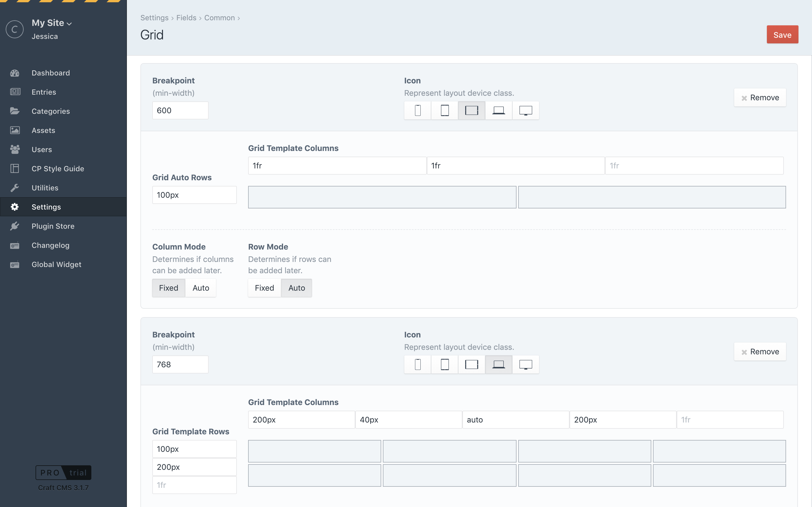Navigate to the Common breadcrumb

219,18
